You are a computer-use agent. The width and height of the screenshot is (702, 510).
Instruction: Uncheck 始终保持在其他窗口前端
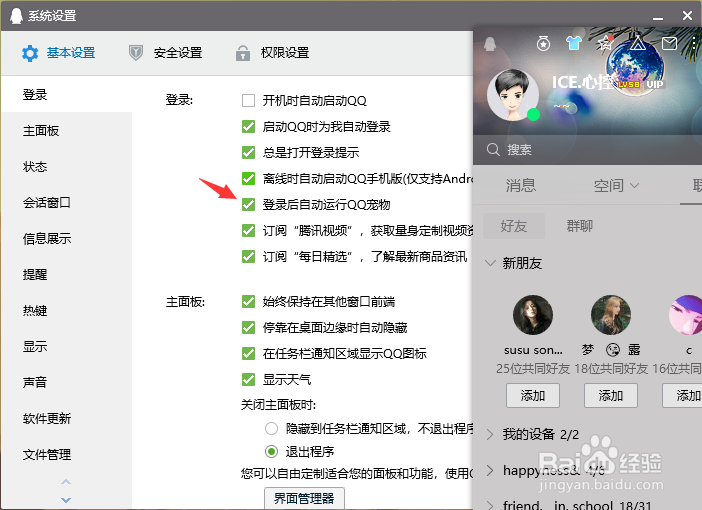pyautogui.click(x=248, y=301)
